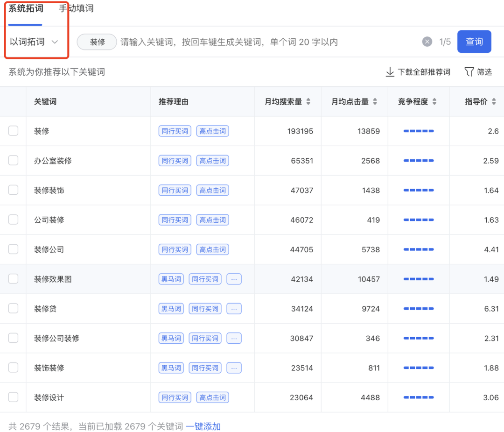The image size is (504, 432).
Task: Check the box for 办公室装修
Action: pos(13,161)
